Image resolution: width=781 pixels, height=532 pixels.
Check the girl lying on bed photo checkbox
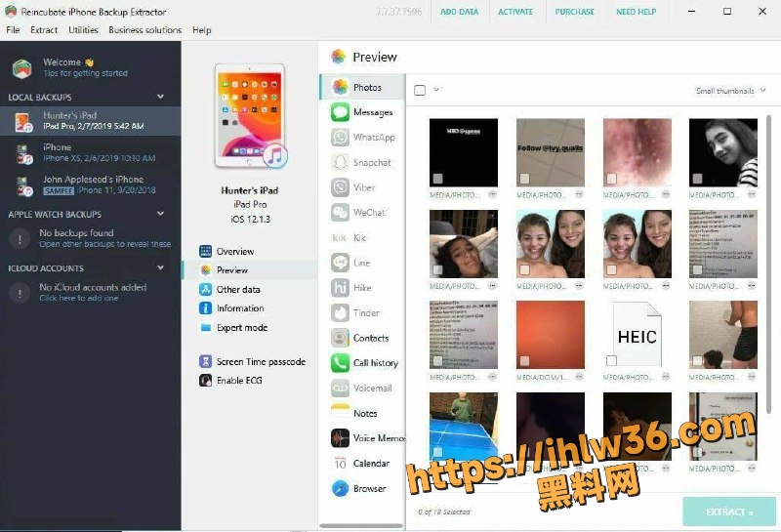click(437, 269)
